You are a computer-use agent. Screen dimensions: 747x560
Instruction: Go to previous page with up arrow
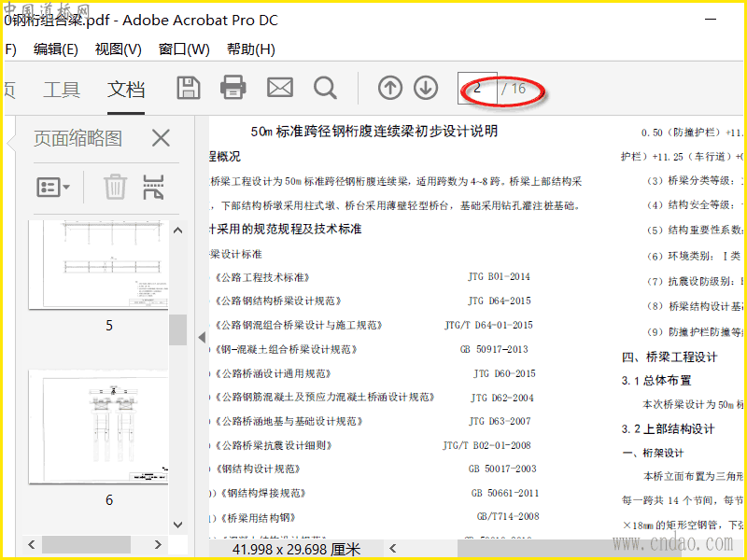point(390,88)
